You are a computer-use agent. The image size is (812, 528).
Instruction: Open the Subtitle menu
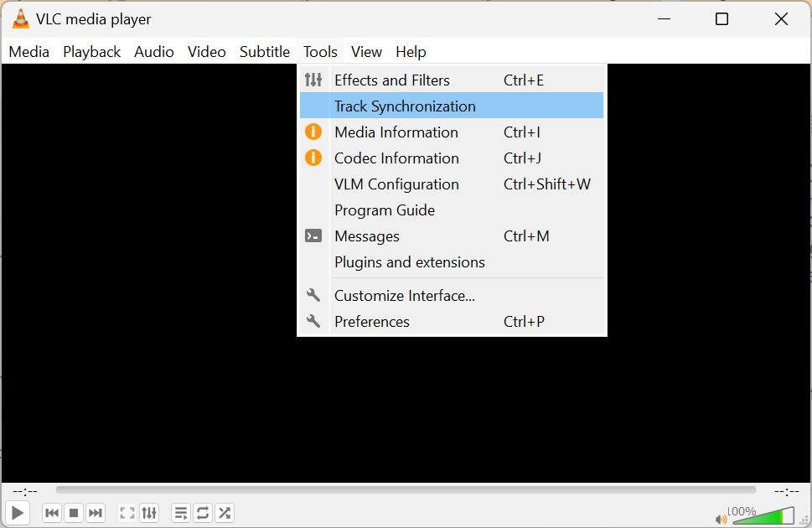pyautogui.click(x=264, y=51)
